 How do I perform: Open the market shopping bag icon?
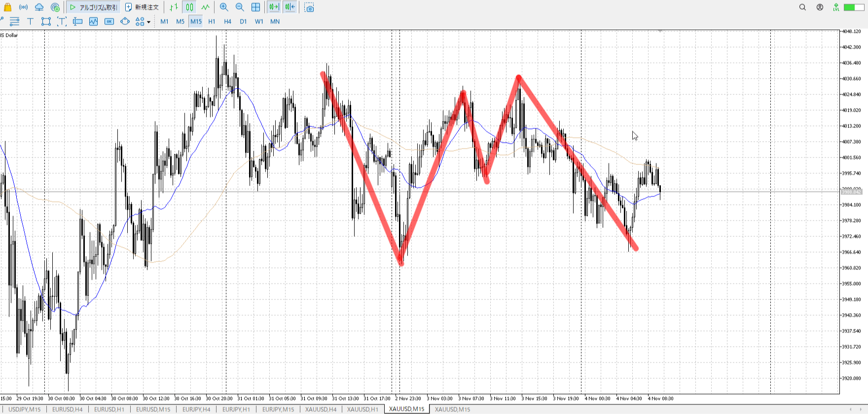click(7, 7)
